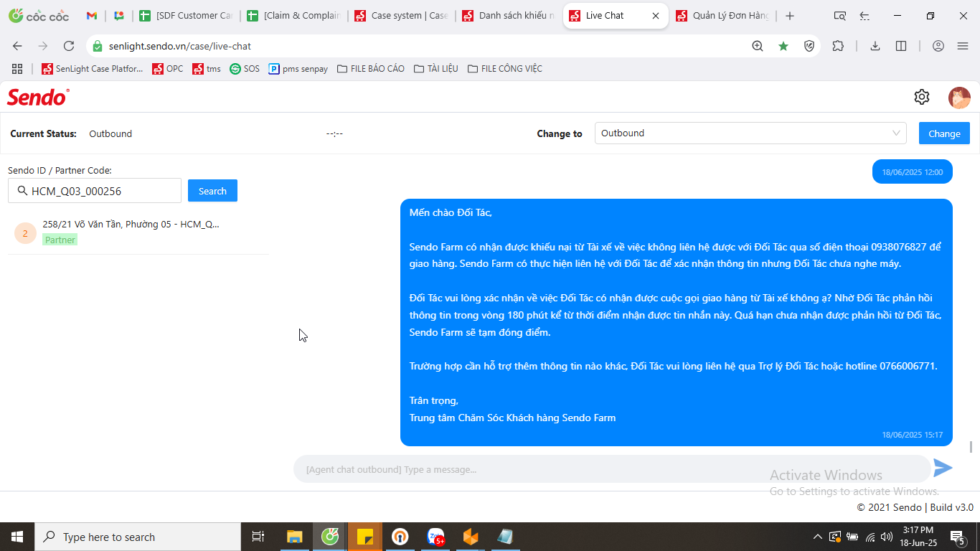Image resolution: width=980 pixels, height=551 pixels.
Task: Focus the agent chat outbound message box
Action: [x=612, y=469]
